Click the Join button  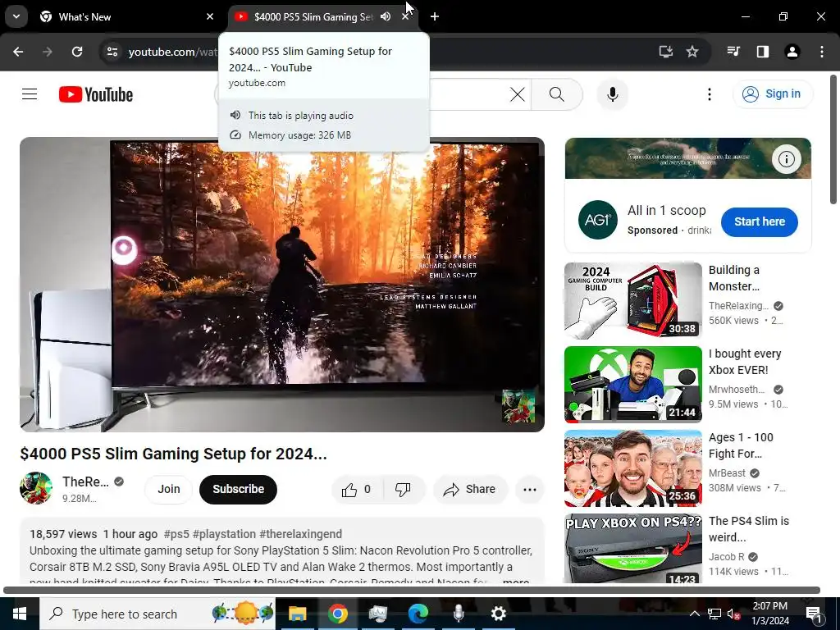coord(169,489)
